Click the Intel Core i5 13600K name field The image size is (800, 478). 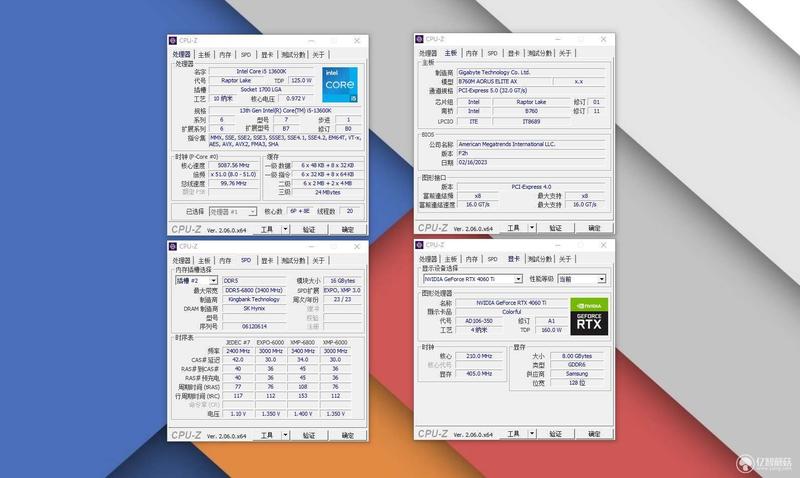[x=261, y=71]
